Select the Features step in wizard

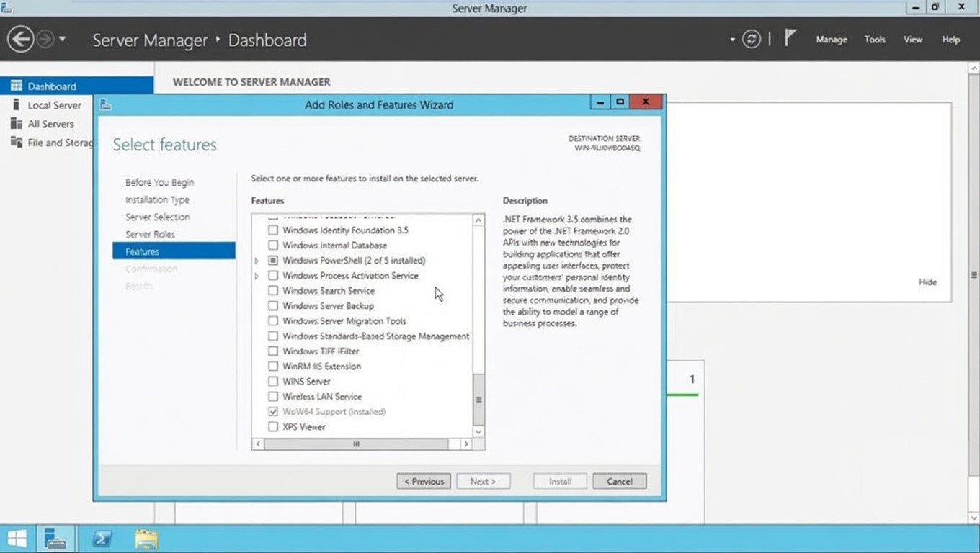(174, 251)
